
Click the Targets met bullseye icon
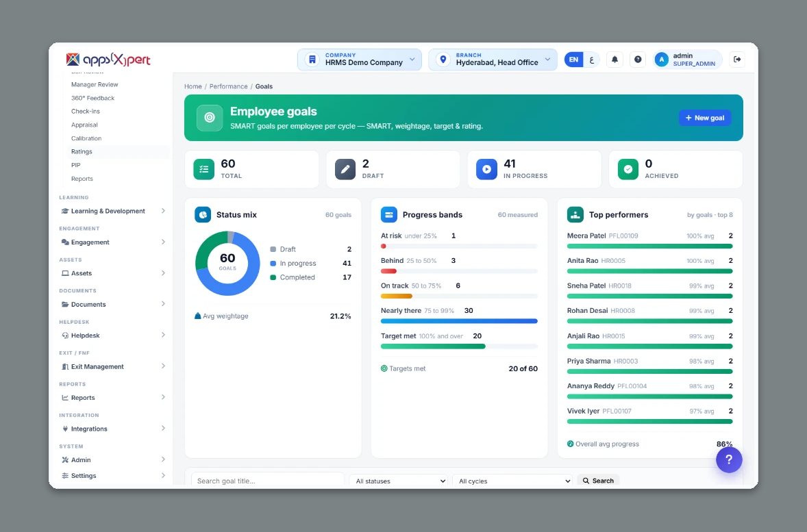pyautogui.click(x=384, y=368)
